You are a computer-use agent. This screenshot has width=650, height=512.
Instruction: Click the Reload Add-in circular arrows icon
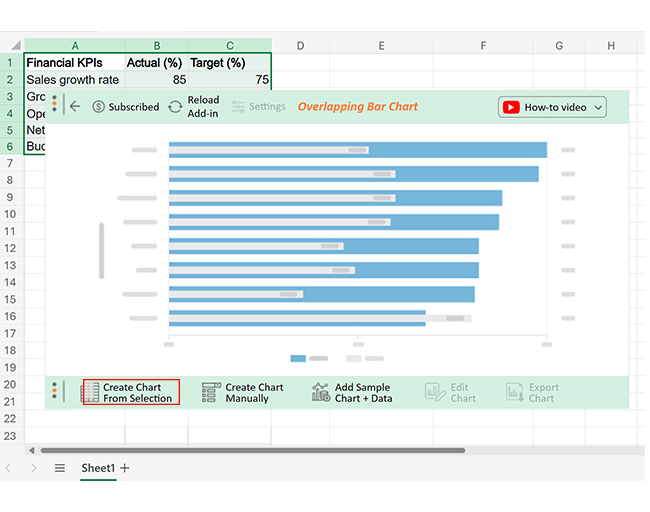pos(175,107)
